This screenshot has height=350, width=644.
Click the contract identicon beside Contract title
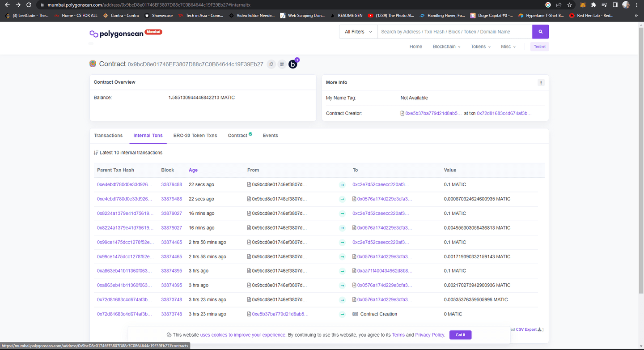[93, 64]
